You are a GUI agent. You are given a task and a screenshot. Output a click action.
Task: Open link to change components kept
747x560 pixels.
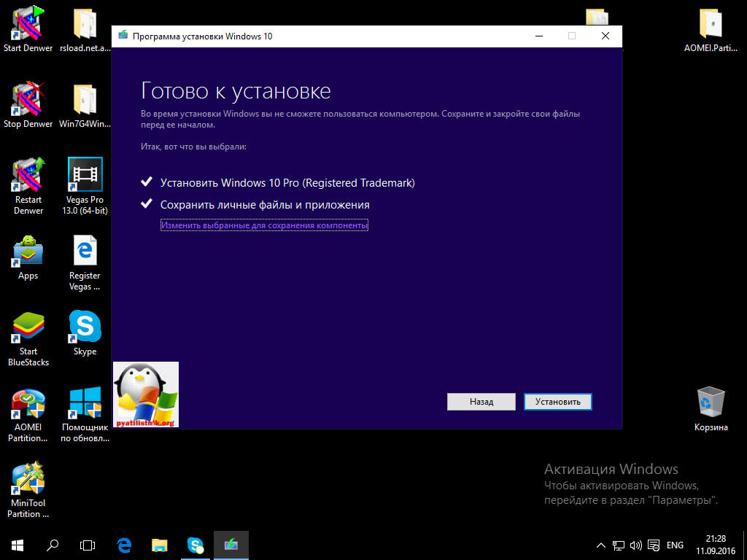[264, 226]
